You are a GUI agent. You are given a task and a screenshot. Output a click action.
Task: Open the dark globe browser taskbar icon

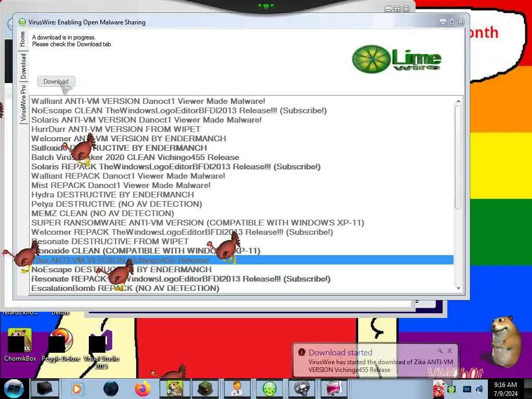(x=111, y=389)
